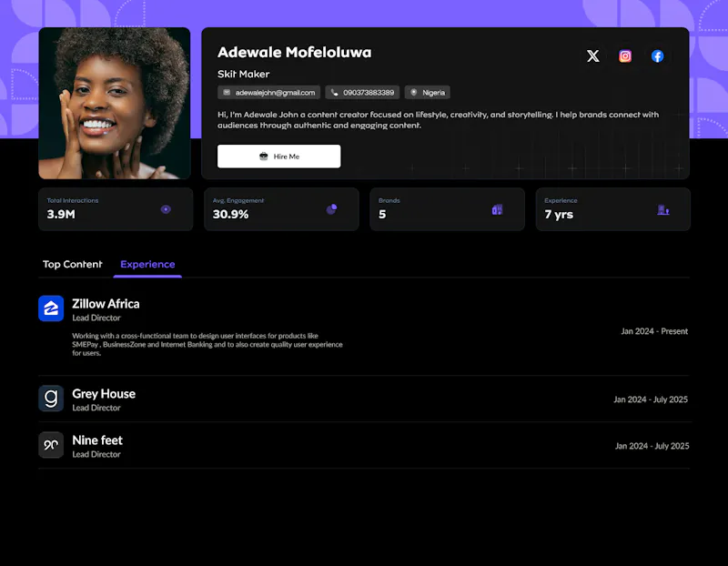Click the Zillow Africa logo icon

51,308
